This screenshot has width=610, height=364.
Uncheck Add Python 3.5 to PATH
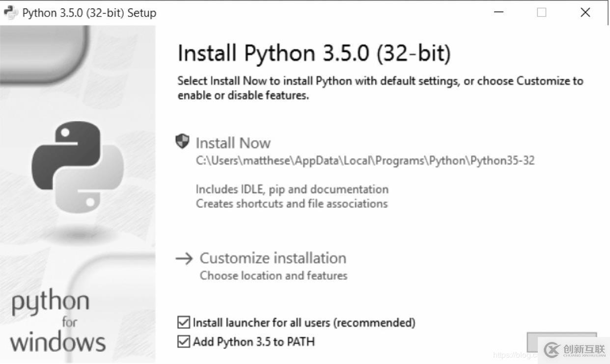(x=184, y=341)
